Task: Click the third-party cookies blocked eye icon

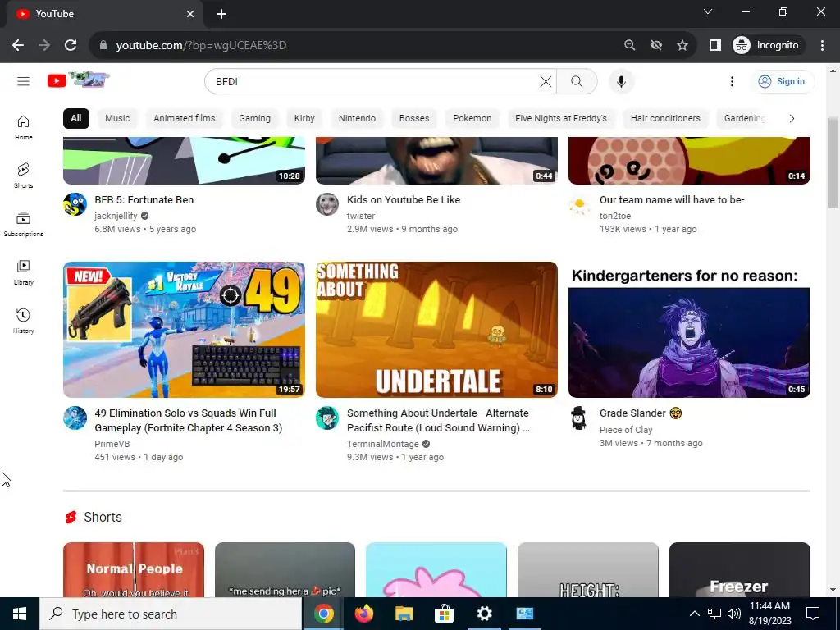Action: [x=655, y=46]
